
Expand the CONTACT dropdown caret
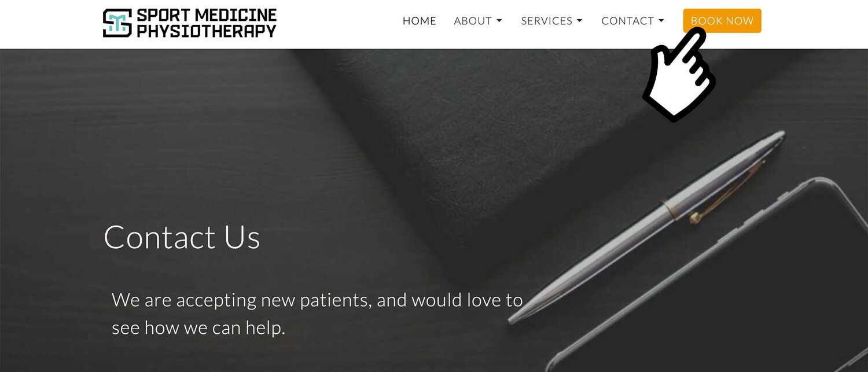661,21
